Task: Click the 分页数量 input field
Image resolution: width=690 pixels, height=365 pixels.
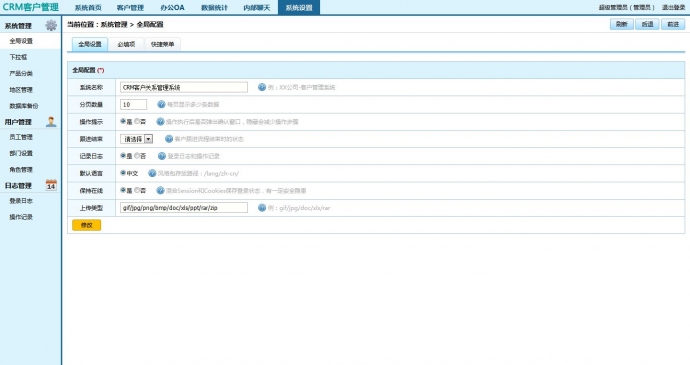Action: [x=133, y=104]
